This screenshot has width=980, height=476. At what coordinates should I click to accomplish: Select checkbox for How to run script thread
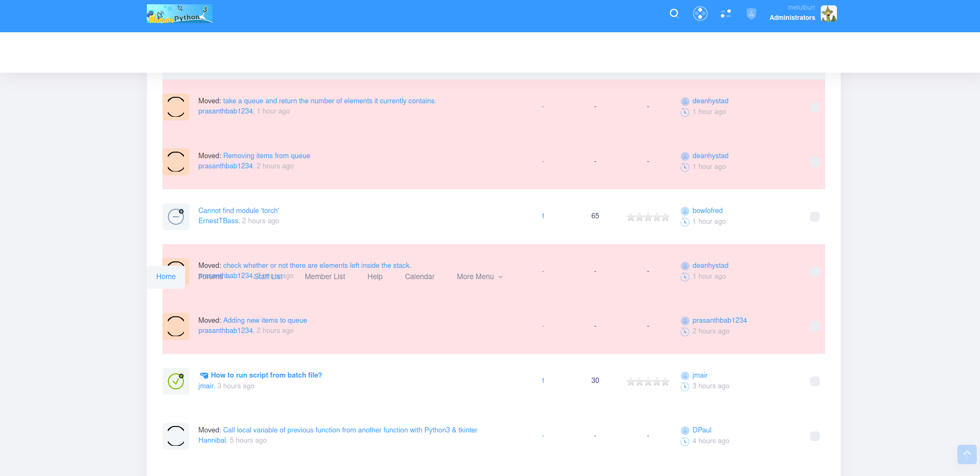point(814,381)
